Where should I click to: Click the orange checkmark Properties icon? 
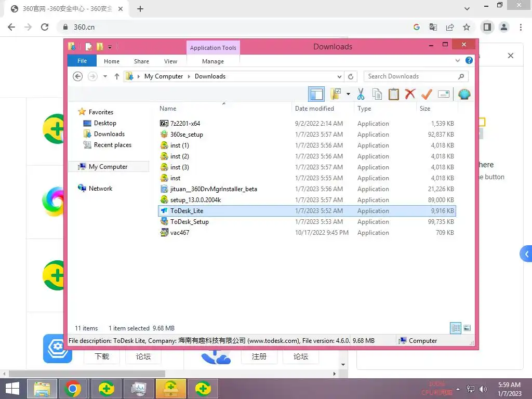pyautogui.click(x=427, y=94)
